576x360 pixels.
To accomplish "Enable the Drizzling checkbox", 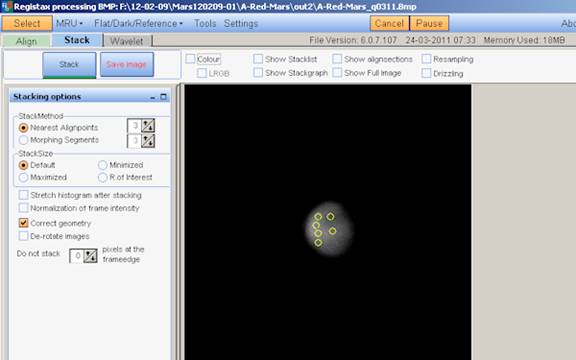I will pyautogui.click(x=426, y=73).
